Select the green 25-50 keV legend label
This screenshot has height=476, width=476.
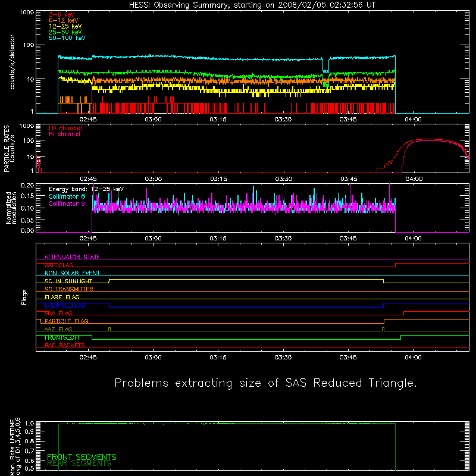pyautogui.click(x=65, y=32)
